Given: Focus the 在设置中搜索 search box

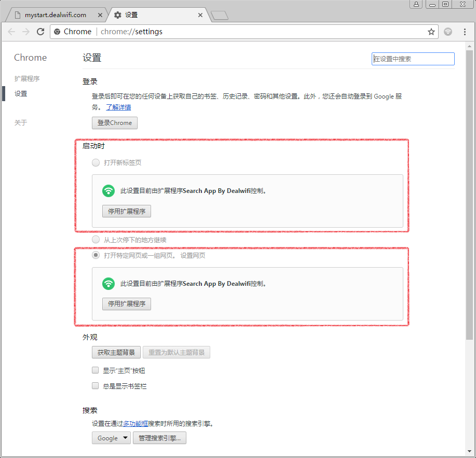Looking at the screenshot, I should pyautogui.click(x=413, y=59).
